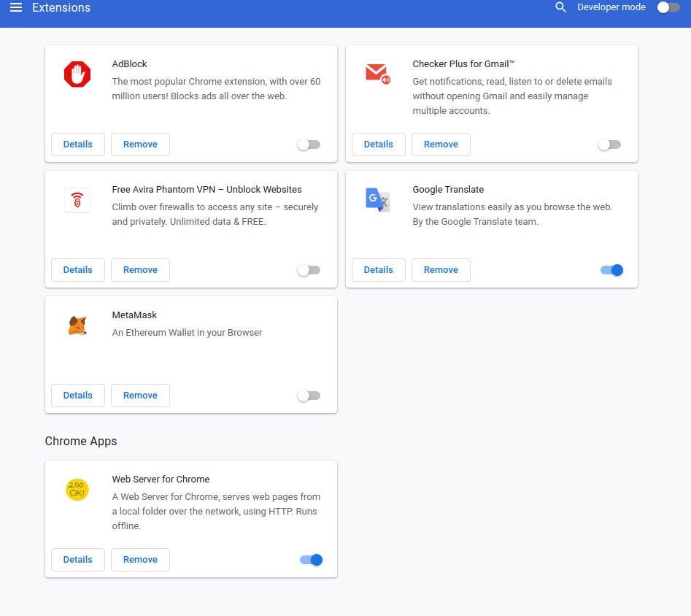Remove the MetaMask extension
This screenshot has width=691, height=616.
[x=140, y=396]
